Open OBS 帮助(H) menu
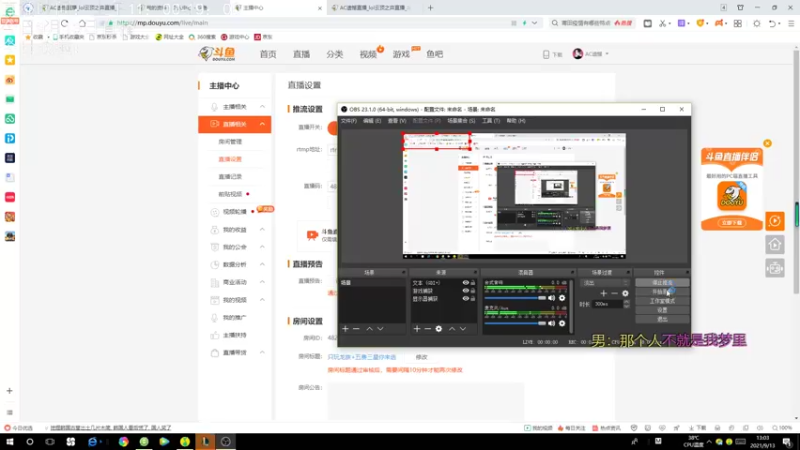The width and height of the screenshot is (800, 450). tap(516, 121)
